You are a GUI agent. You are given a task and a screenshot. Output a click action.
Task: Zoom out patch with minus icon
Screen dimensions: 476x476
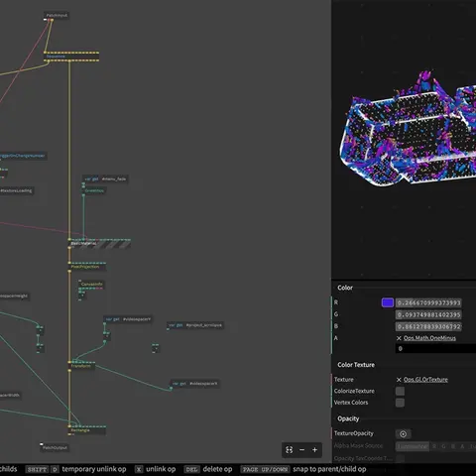click(x=301, y=450)
